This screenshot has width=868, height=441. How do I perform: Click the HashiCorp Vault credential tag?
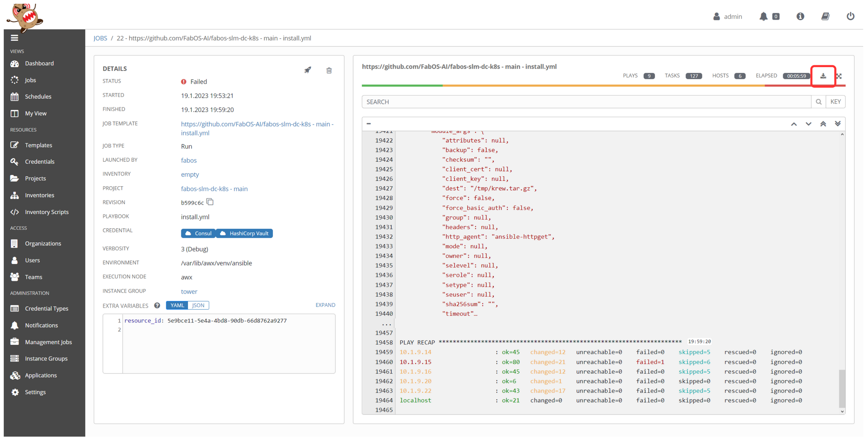pyautogui.click(x=244, y=233)
